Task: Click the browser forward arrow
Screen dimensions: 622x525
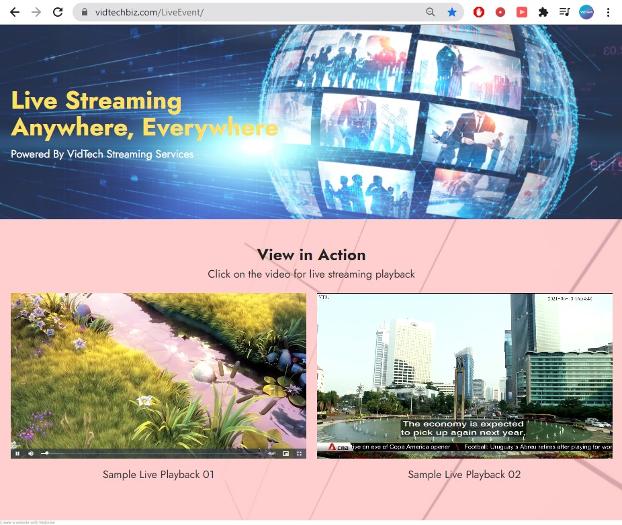Action: pos(36,12)
